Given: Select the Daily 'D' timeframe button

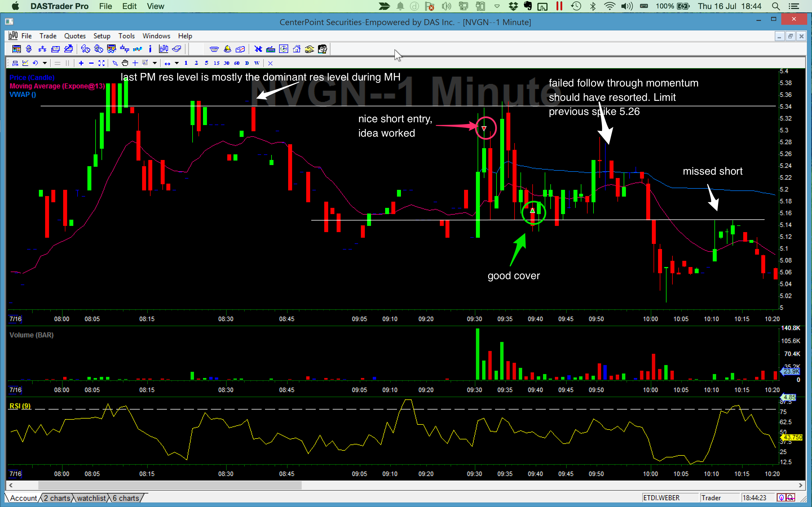Looking at the screenshot, I should coord(247,63).
